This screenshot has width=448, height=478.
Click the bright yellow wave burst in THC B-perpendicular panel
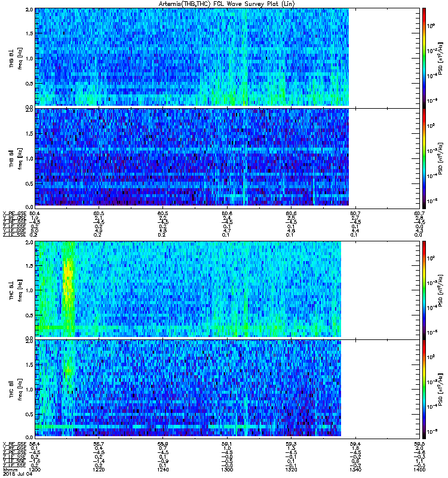[x=68, y=283]
